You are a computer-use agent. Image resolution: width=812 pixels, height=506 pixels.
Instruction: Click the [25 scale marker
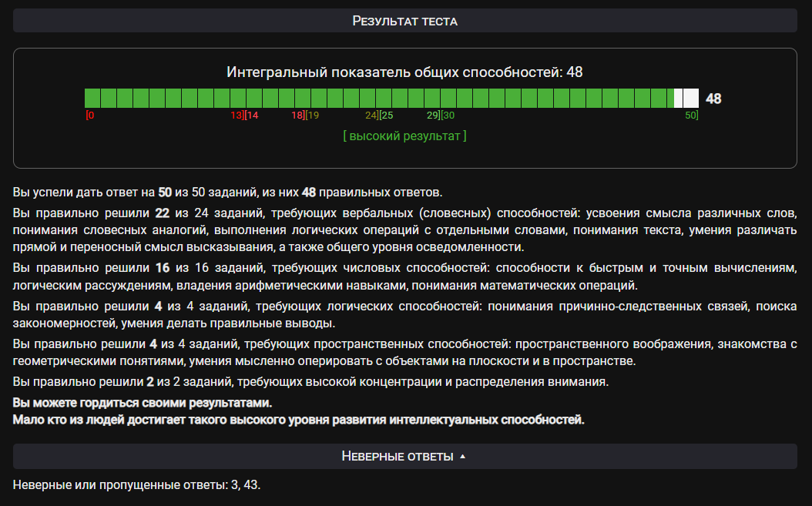tap(386, 116)
